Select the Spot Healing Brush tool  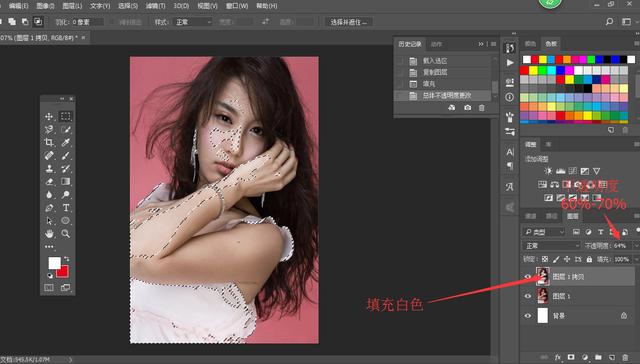click(49, 155)
